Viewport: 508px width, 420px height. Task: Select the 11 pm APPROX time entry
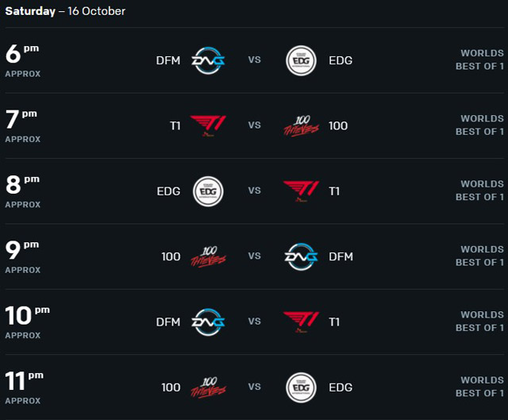click(x=25, y=387)
